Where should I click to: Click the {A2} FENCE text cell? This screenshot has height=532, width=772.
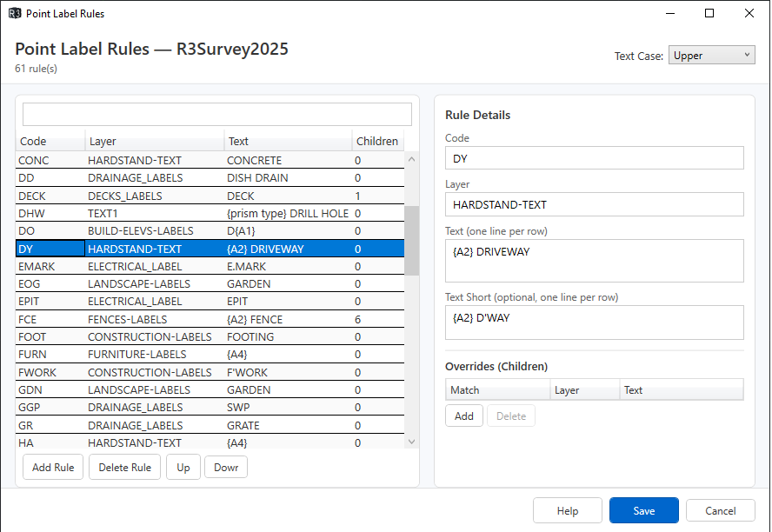(x=288, y=319)
